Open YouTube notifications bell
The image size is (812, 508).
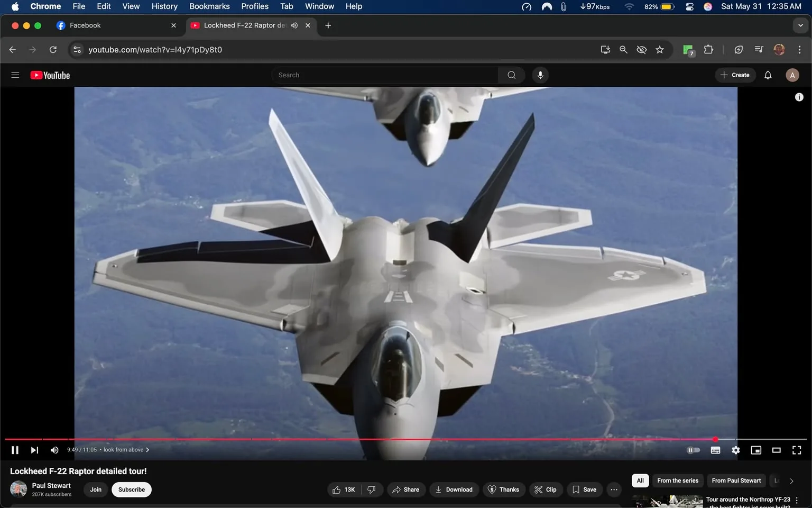point(768,75)
